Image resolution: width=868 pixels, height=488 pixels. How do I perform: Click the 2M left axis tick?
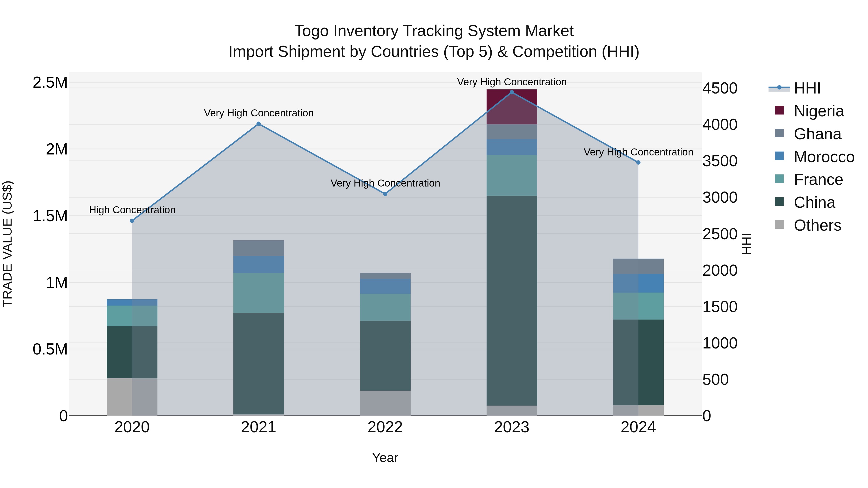pyautogui.click(x=57, y=149)
